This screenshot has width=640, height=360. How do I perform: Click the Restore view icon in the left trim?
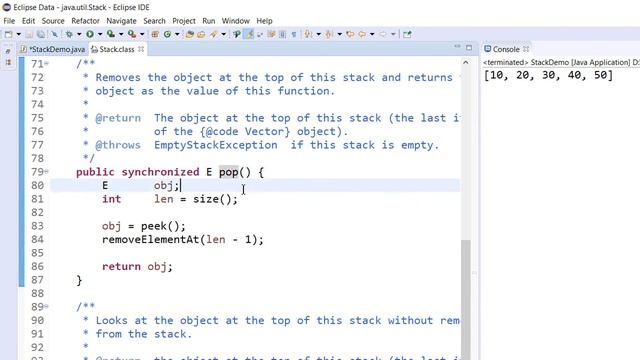pos(8,51)
